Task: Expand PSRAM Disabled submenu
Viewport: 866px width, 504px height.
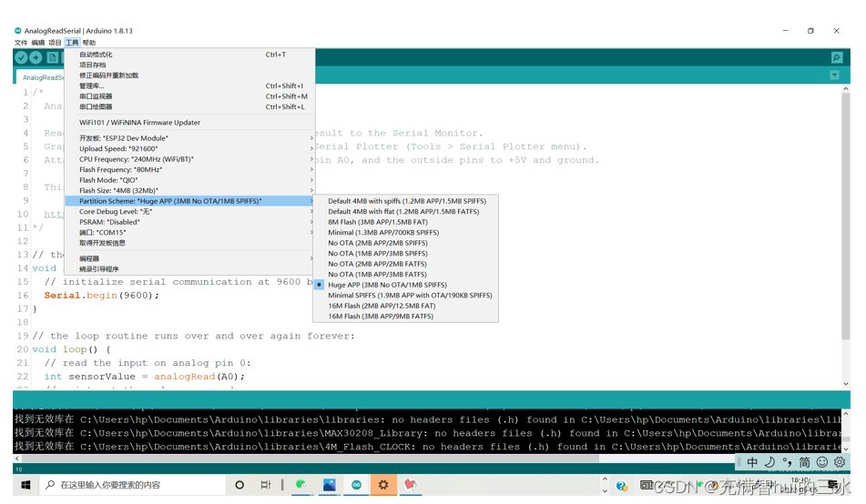Action: (x=189, y=223)
